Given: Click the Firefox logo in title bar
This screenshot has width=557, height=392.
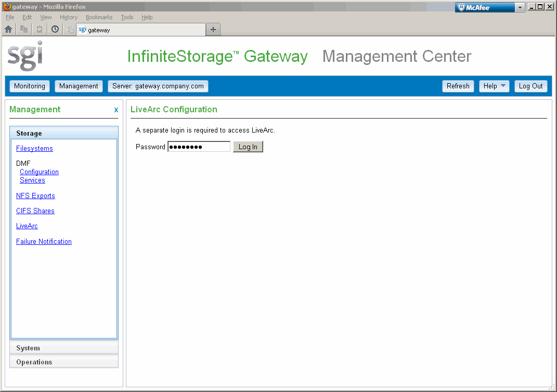Looking at the screenshot, I should pos(7,6).
